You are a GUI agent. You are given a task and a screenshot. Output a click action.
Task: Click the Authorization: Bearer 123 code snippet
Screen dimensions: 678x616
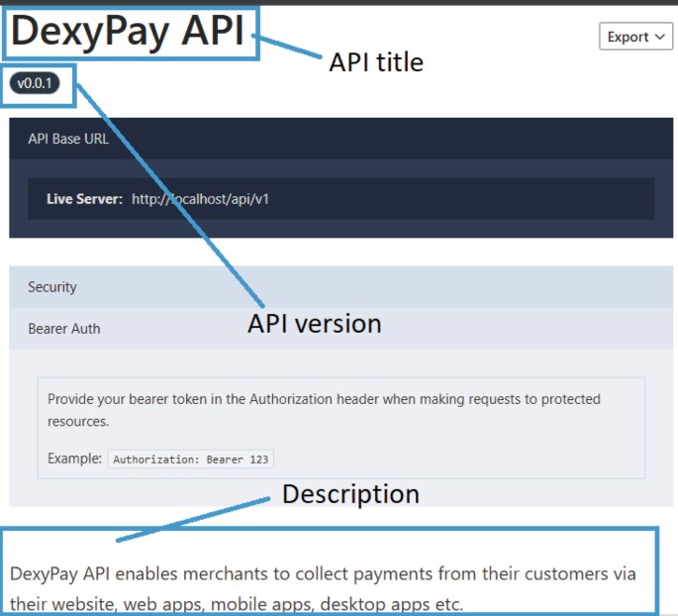190,460
